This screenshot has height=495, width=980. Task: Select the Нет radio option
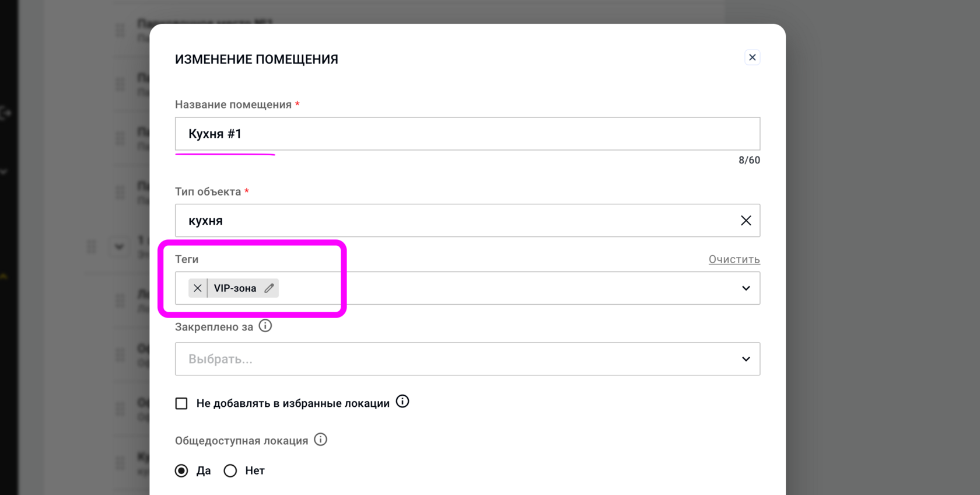point(230,470)
